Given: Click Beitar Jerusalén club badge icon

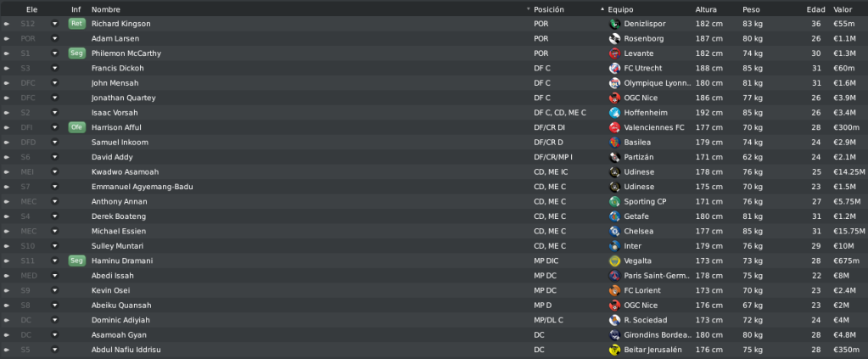Looking at the screenshot, I should tap(614, 350).
